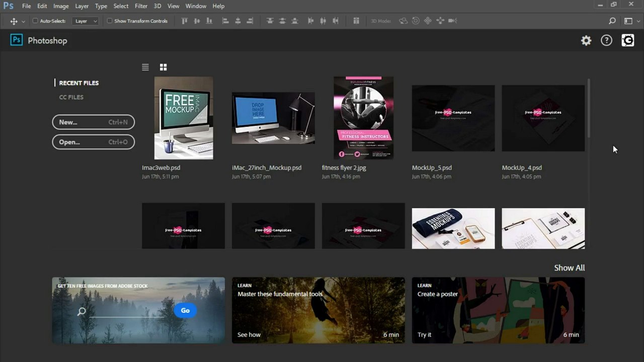Image resolution: width=644 pixels, height=362 pixels.
Task: Open the workspace switcher icon
Action: [x=628, y=21]
